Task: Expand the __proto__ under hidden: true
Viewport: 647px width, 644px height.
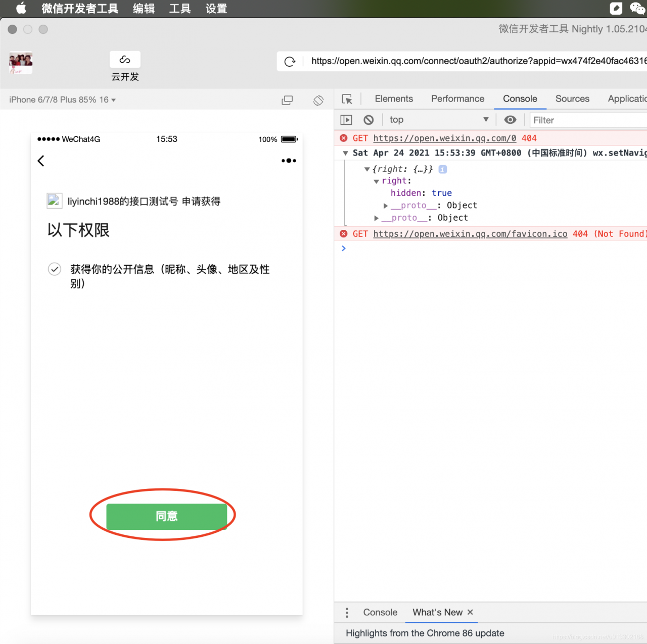Action: (x=386, y=206)
